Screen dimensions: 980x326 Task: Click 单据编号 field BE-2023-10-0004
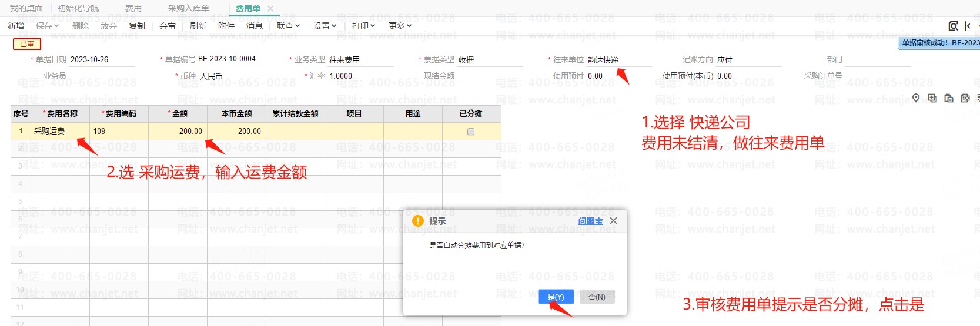coord(230,59)
